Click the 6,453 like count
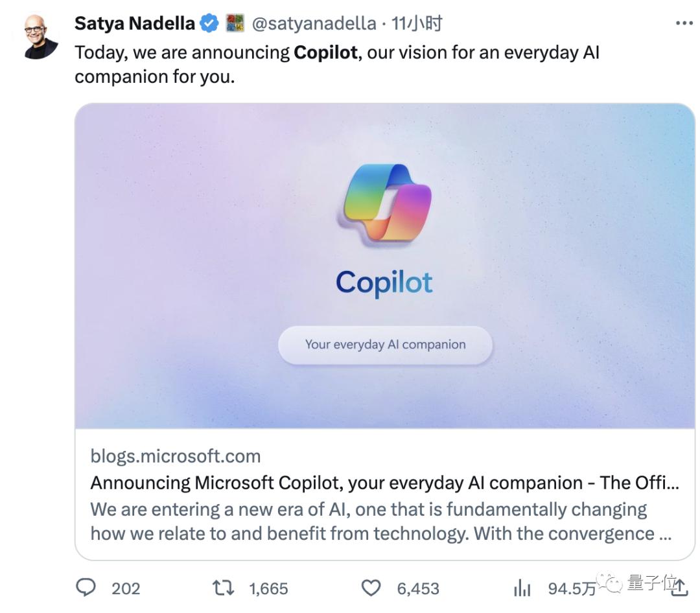 click(x=417, y=588)
